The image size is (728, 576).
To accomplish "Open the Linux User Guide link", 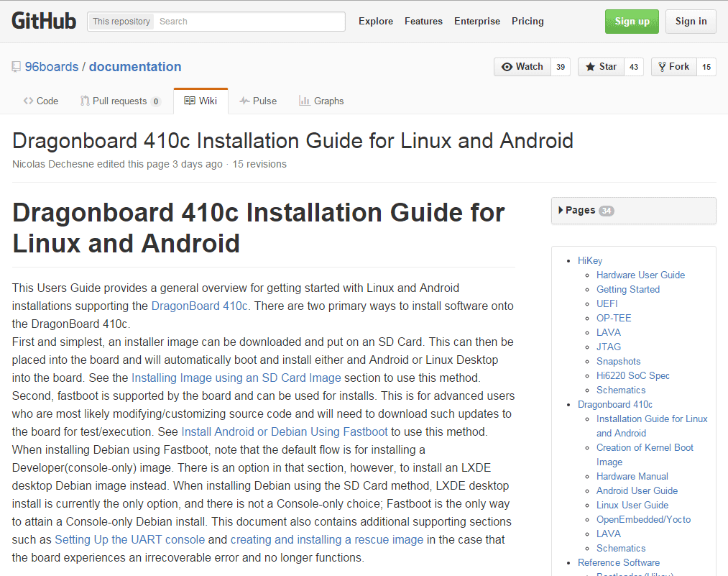I will click(632, 506).
